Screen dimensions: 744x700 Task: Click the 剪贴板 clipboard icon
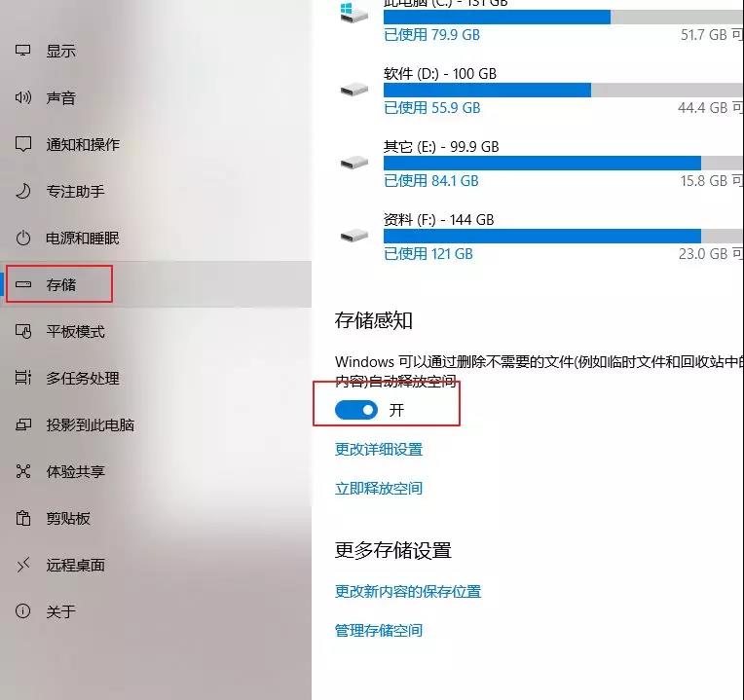(22, 518)
